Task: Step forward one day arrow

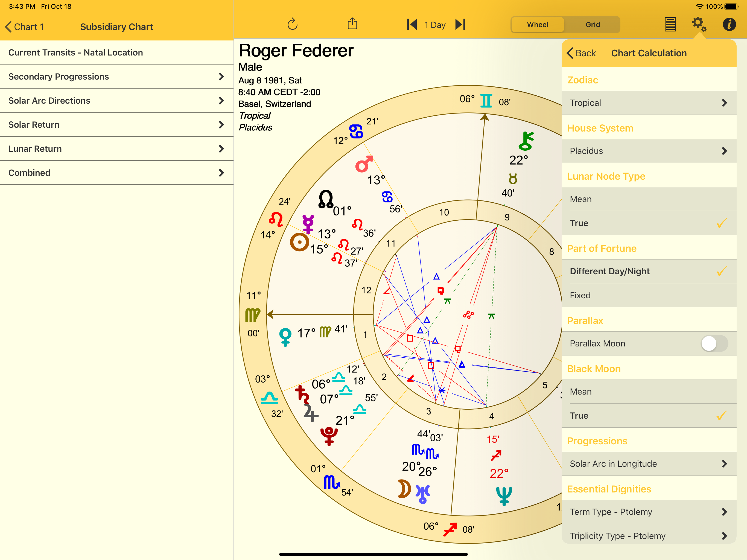Action: 460,24
